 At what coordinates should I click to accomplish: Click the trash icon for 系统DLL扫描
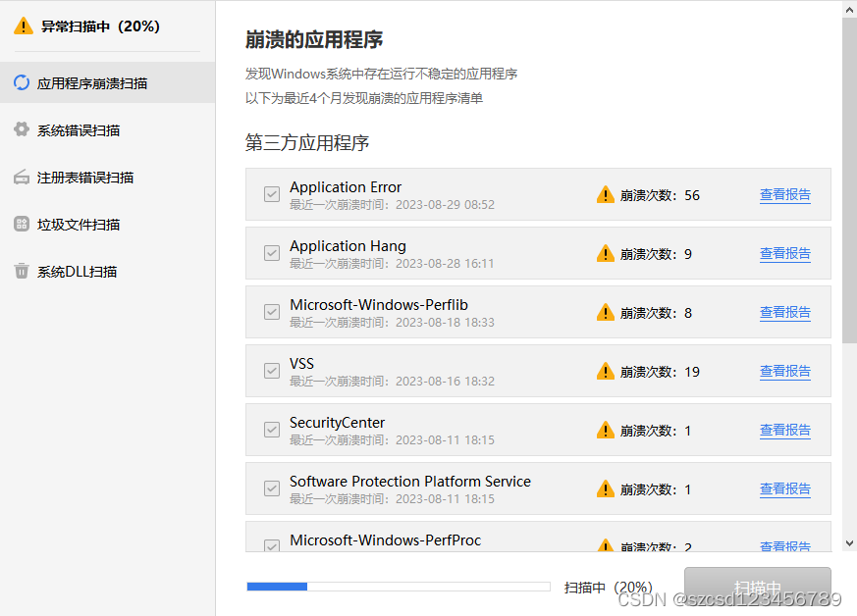point(22,272)
